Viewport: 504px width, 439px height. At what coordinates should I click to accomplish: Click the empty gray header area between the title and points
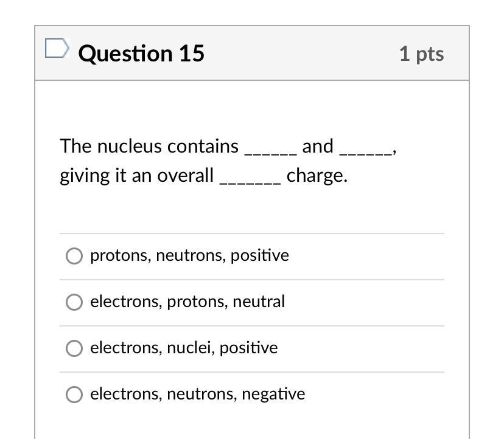point(301,54)
